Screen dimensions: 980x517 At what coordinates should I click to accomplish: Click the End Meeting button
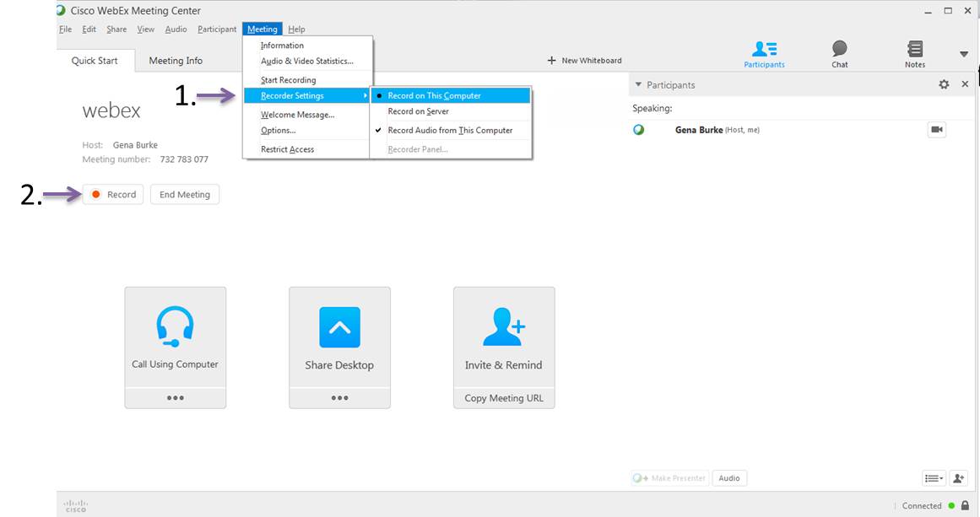coord(185,194)
